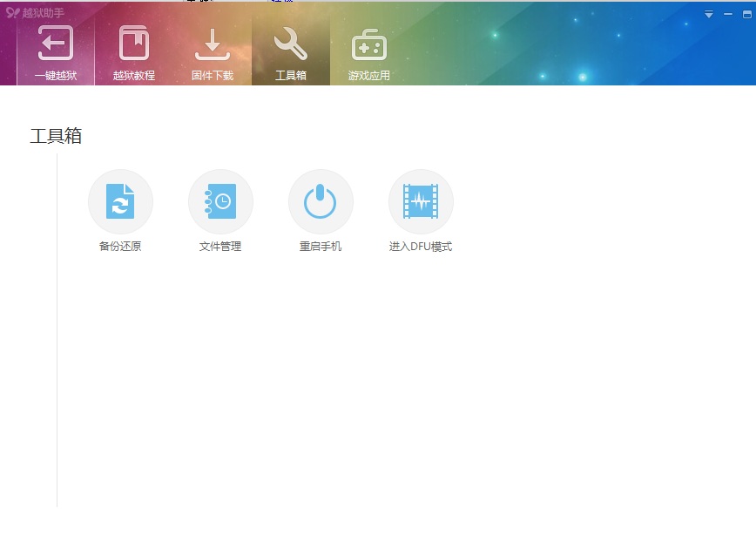
Task: Enter DFU mode via 进入DFU模式 icon
Action: 421,200
